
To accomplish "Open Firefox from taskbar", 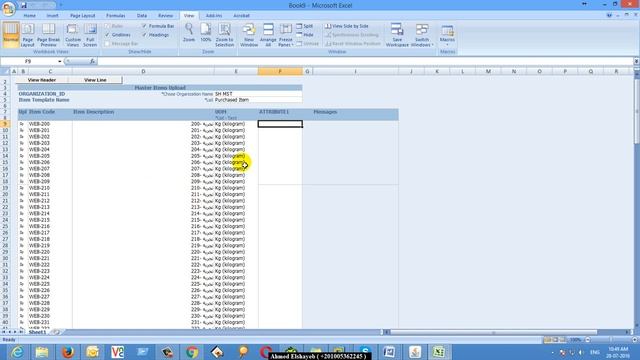I will 67,352.
